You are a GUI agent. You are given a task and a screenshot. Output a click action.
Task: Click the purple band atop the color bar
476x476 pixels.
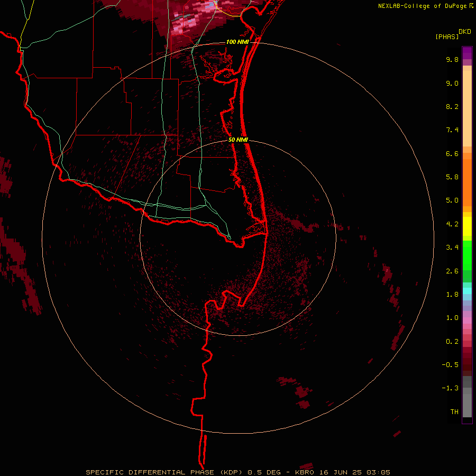(467, 53)
